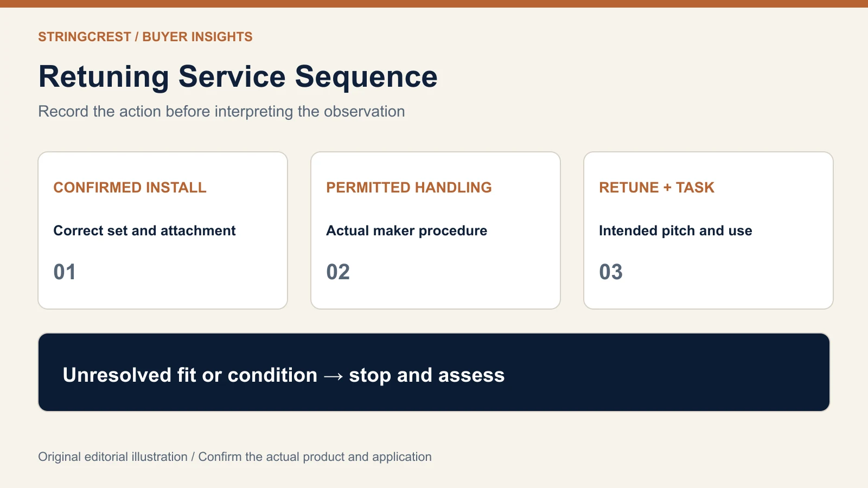
Task: Click step number 03
Action: click(611, 272)
